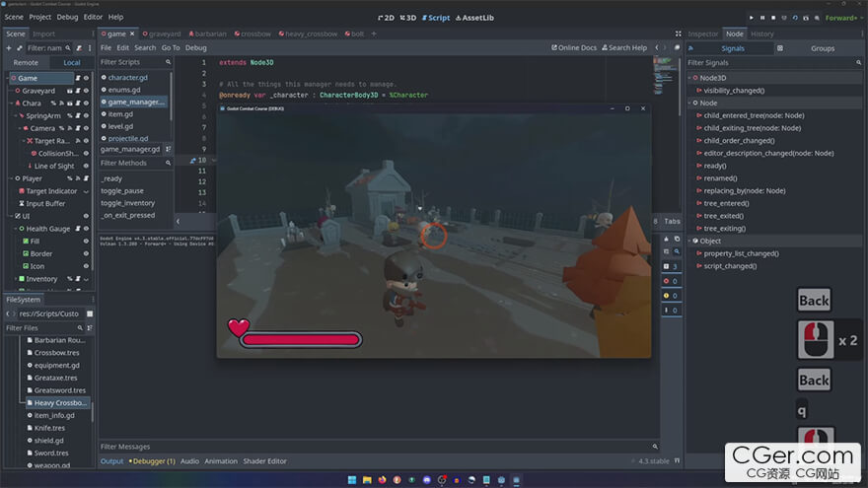Collapse the Player node branch
The image size is (868, 488).
click(x=12, y=178)
